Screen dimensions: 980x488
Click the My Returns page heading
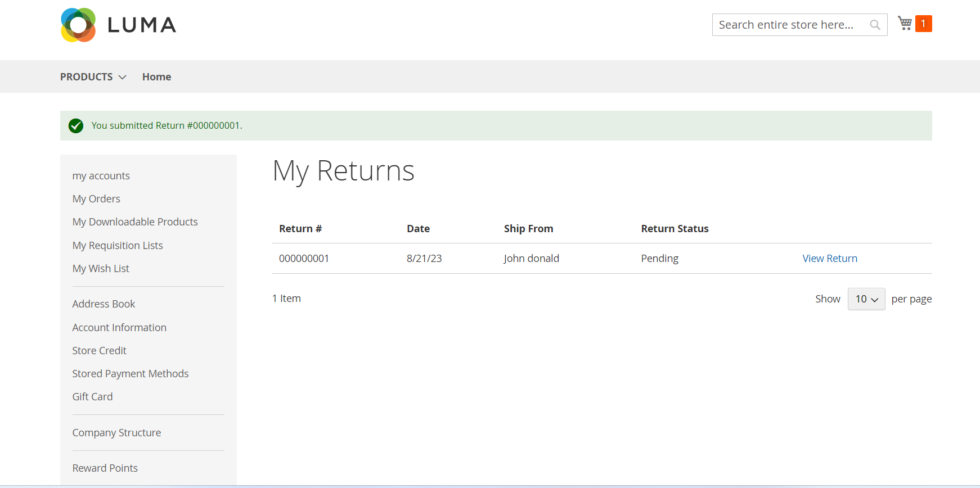point(343,171)
